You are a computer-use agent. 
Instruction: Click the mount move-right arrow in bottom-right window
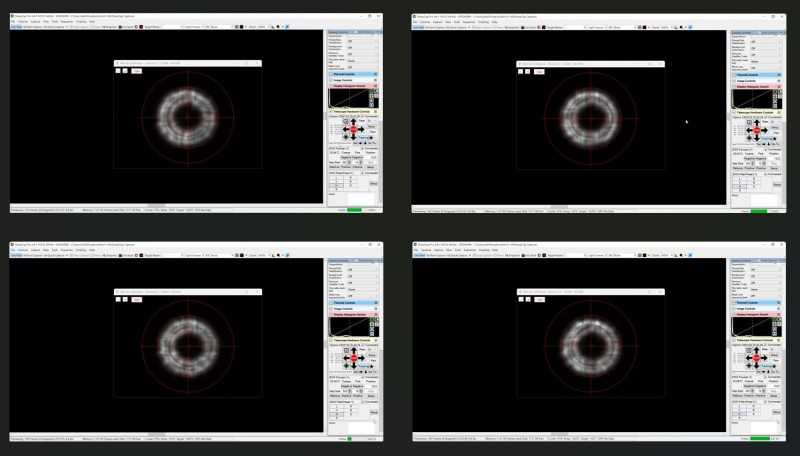pyautogui.click(x=764, y=358)
